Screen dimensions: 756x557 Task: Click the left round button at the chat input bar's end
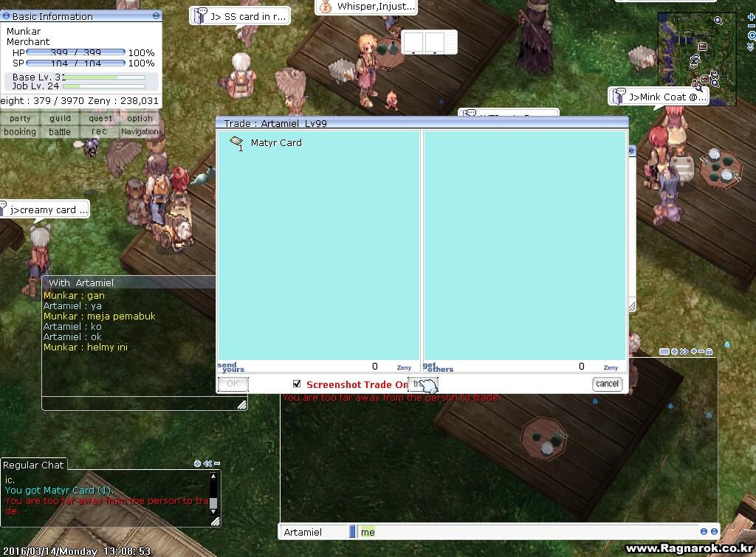(x=704, y=531)
